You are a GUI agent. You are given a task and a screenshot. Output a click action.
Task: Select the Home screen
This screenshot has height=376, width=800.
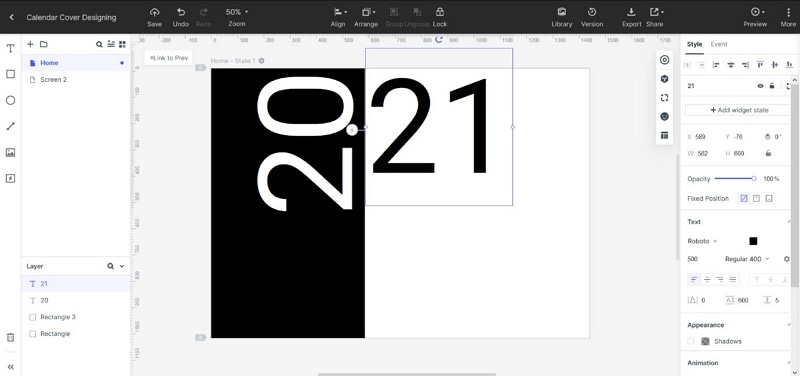[76, 63]
